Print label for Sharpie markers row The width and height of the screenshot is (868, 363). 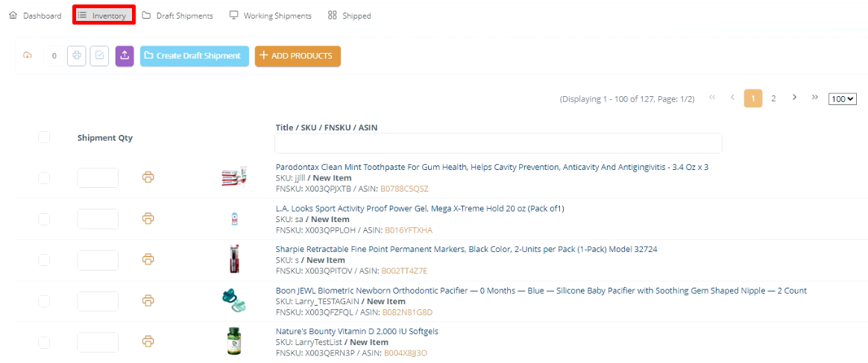[148, 259]
